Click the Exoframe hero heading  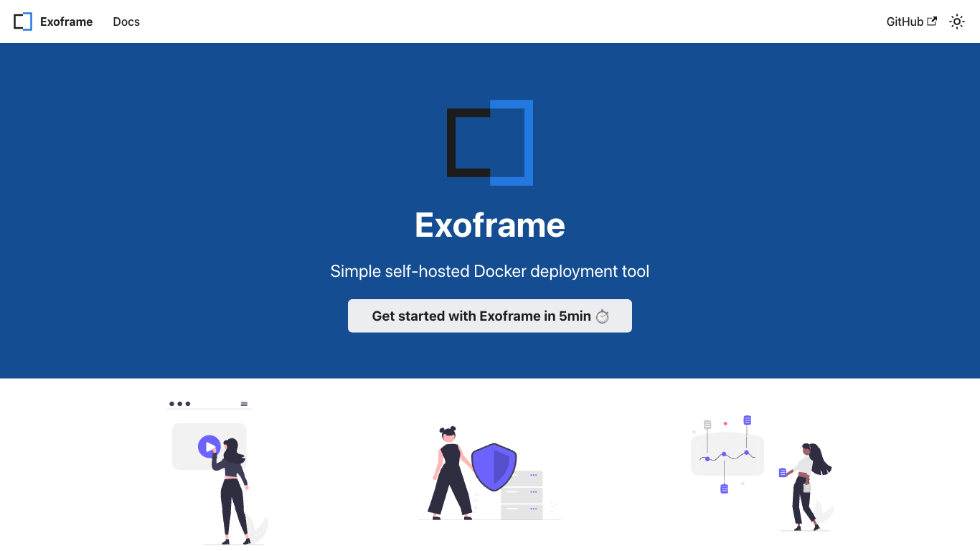coord(490,225)
